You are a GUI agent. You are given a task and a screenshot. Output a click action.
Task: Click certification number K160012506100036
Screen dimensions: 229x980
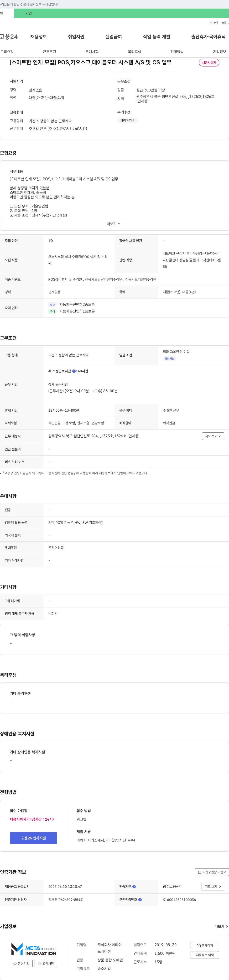click(x=179, y=900)
